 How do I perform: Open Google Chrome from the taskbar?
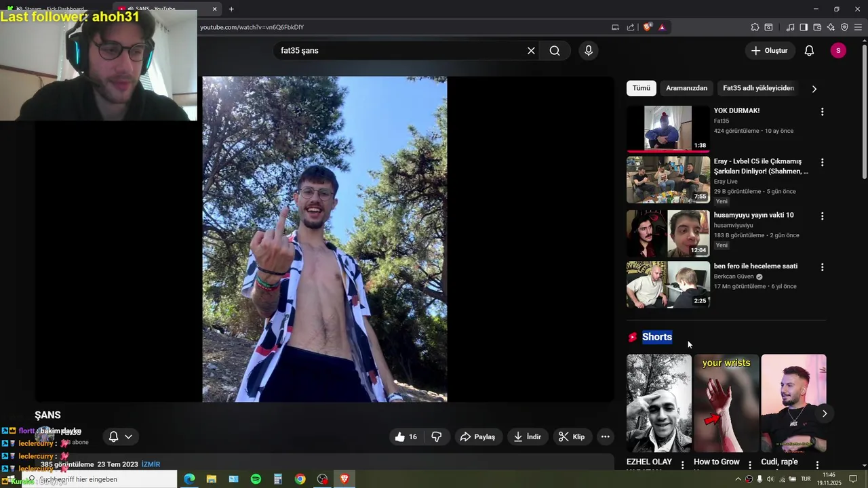pyautogui.click(x=300, y=479)
